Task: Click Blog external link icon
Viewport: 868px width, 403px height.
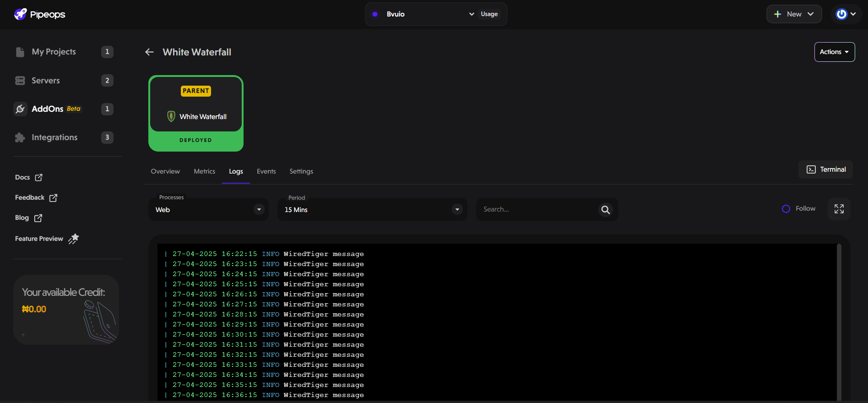Action: pyautogui.click(x=38, y=218)
